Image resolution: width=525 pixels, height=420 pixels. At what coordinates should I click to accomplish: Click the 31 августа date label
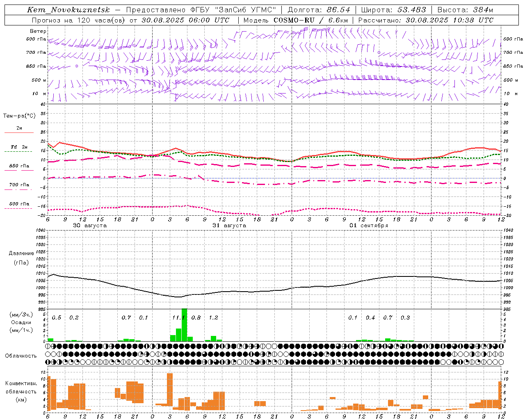coord(229,226)
